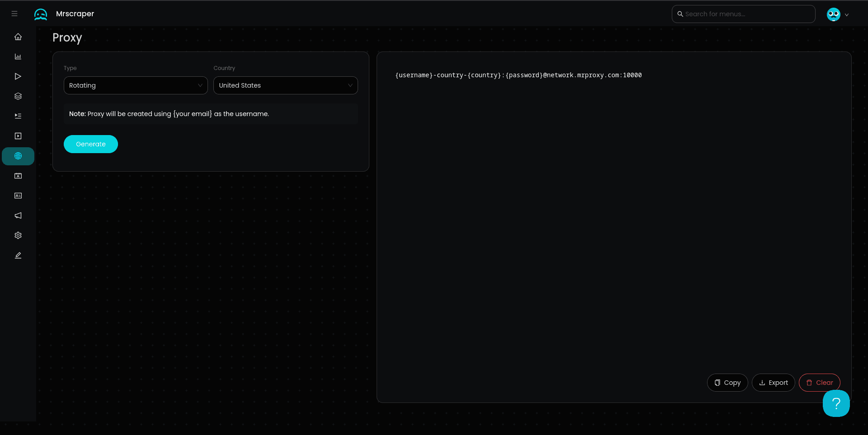Copy the proxy output
Image resolution: width=868 pixels, height=435 pixels.
click(x=727, y=383)
